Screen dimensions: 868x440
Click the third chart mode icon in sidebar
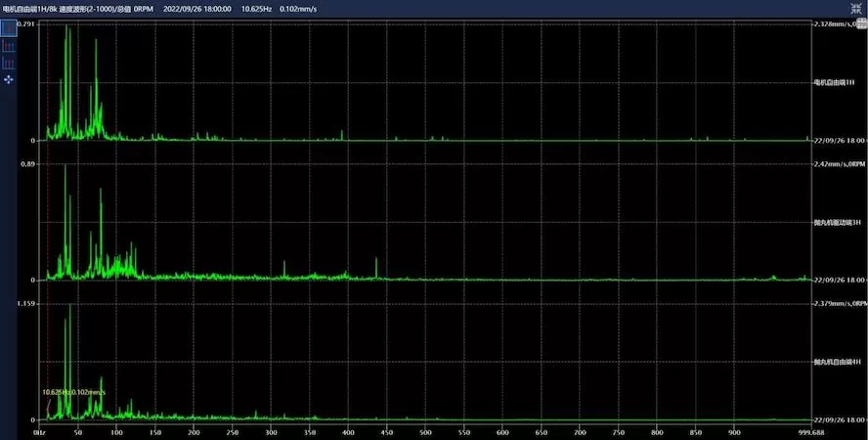click(x=9, y=63)
